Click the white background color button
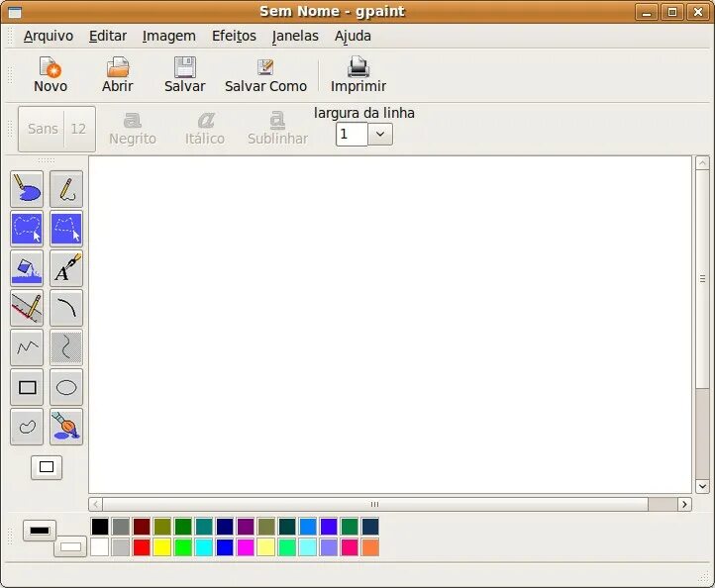715x588 pixels. click(x=70, y=546)
